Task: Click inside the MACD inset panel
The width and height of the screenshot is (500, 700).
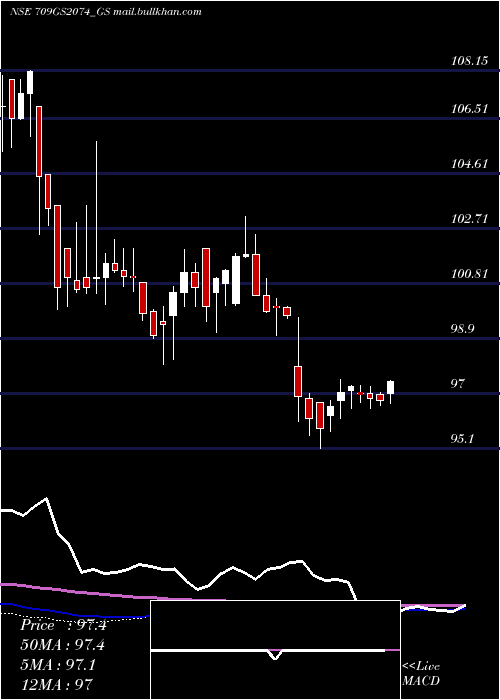Action: tap(275, 650)
